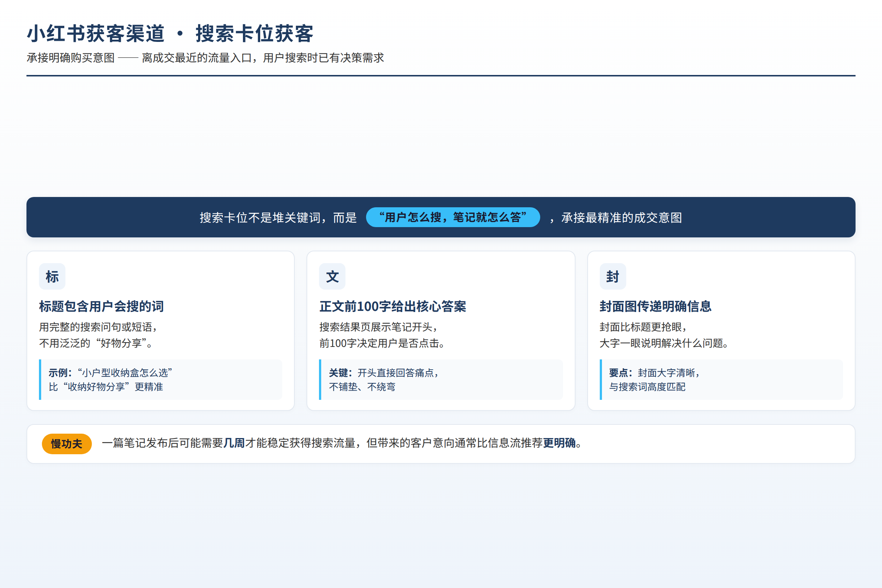Screen dimensions: 882x588
Task: Click text 前100字决定用户是否点击。
Action: 383,343
